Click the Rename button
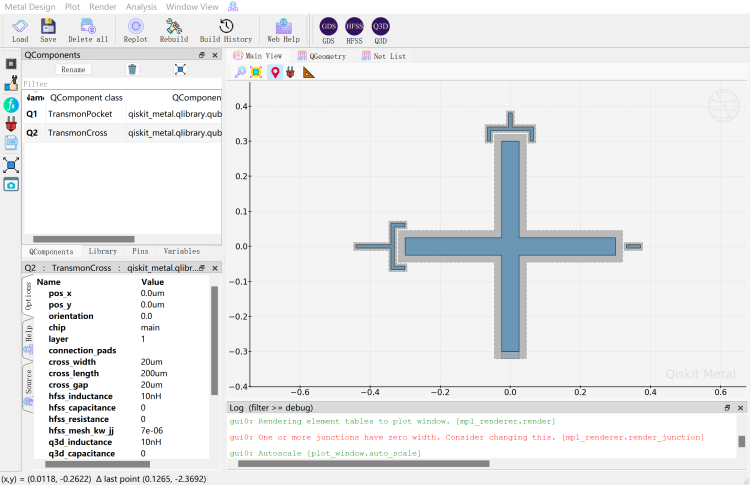750x485 pixels. tap(73, 70)
